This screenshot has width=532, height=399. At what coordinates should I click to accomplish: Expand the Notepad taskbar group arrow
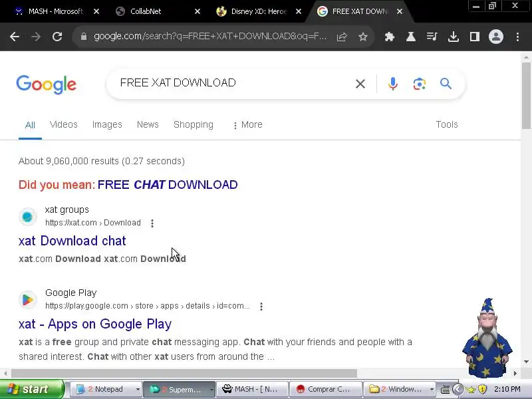click(x=138, y=390)
